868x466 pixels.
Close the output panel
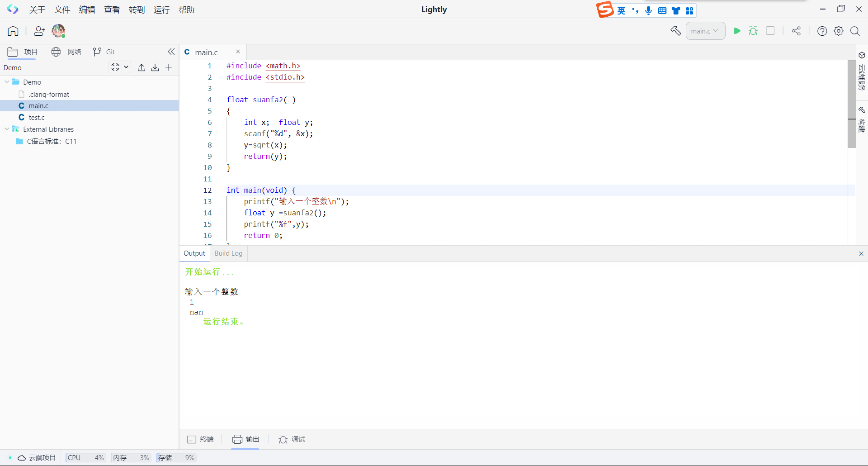861,254
